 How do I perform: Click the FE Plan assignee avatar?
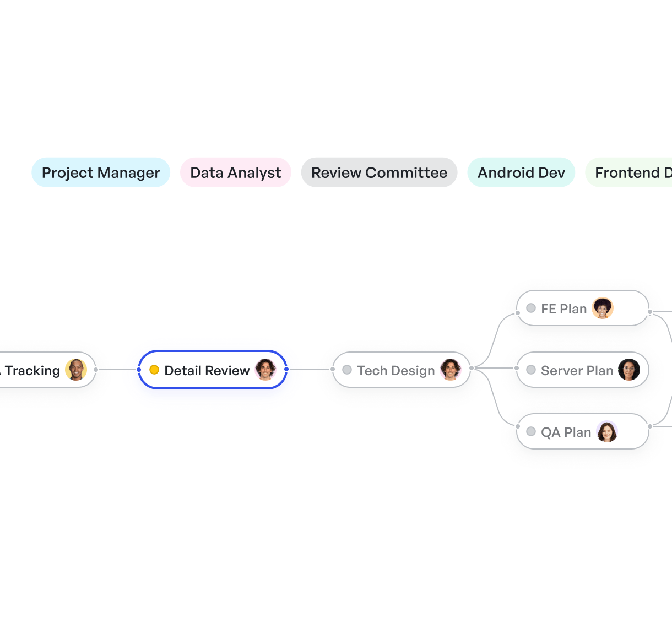(603, 308)
